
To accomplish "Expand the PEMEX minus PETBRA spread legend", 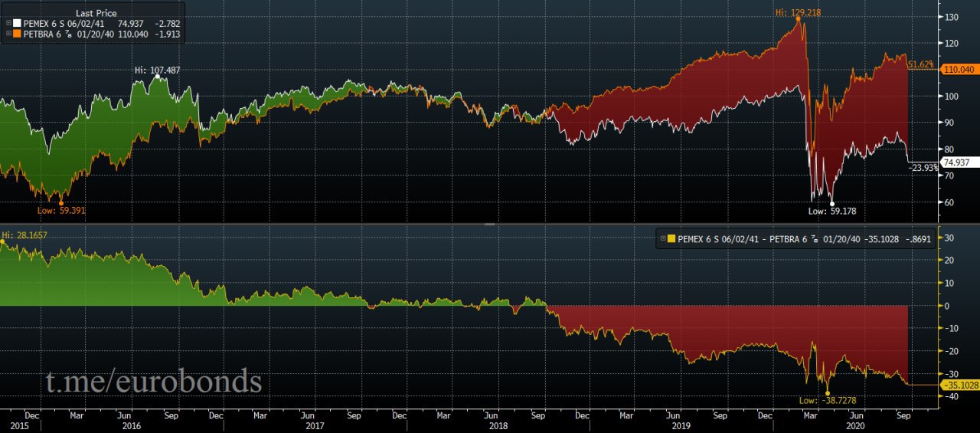I will point(662,239).
